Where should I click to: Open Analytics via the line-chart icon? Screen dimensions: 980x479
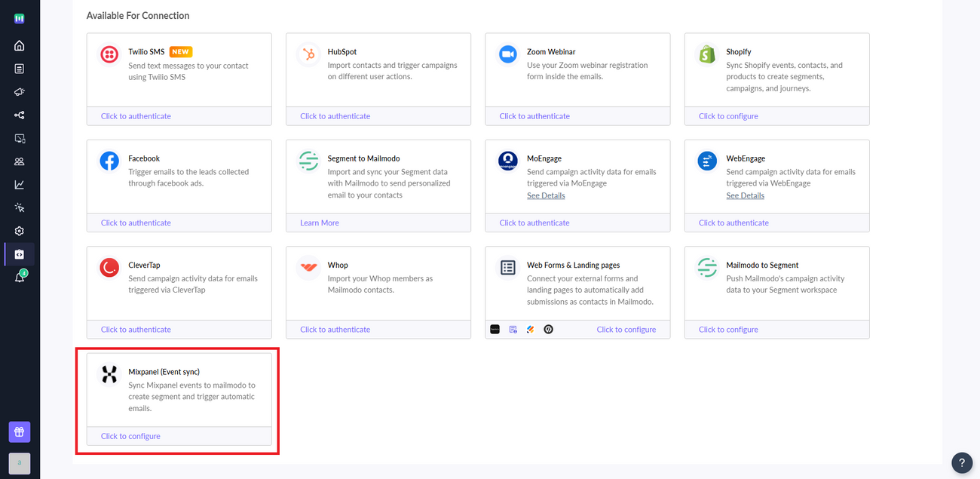tap(20, 185)
